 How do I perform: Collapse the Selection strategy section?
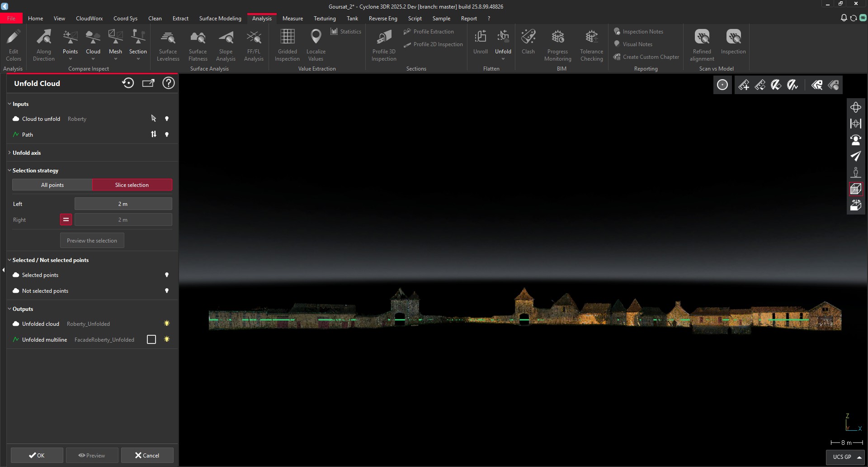(35, 171)
